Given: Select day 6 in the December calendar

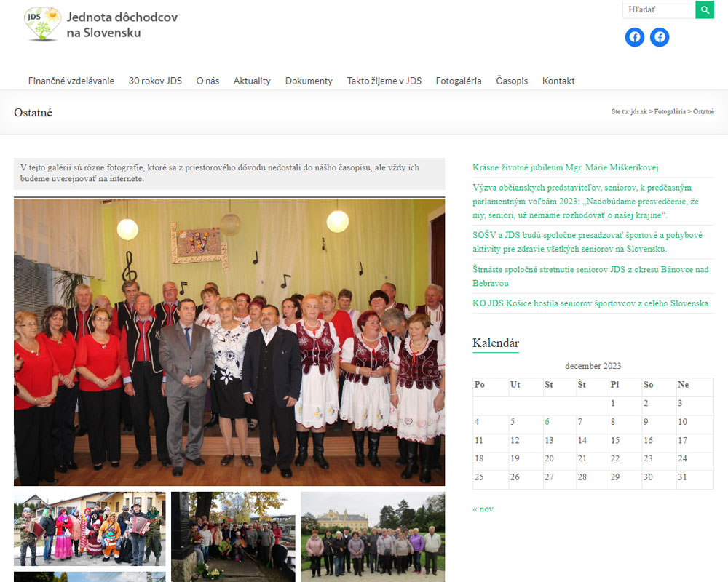Looking at the screenshot, I should point(547,422).
